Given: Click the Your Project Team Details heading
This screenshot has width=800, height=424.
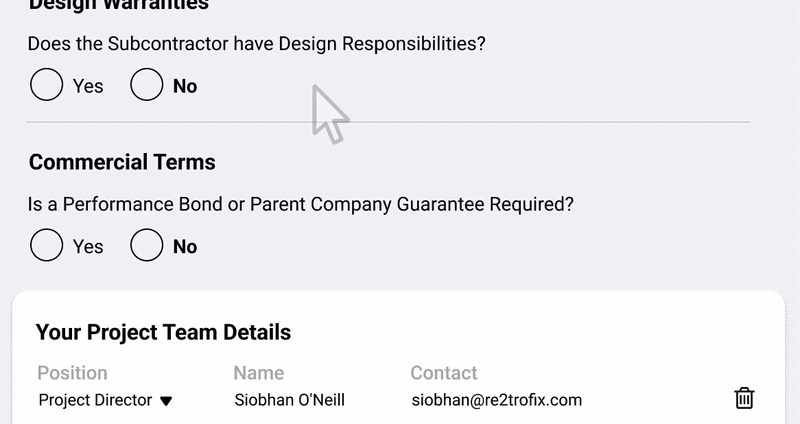Looking at the screenshot, I should click(x=163, y=332).
